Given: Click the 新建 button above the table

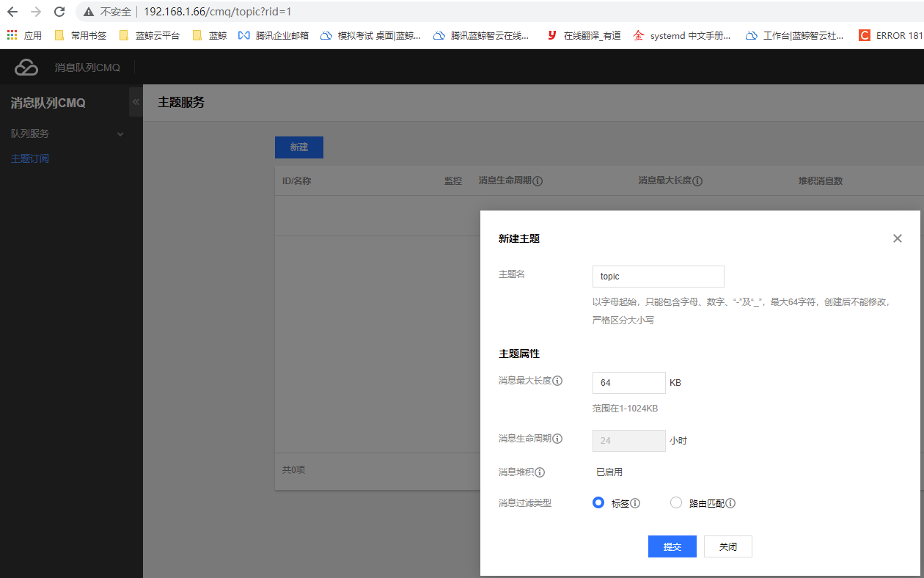Looking at the screenshot, I should [x=298, y=147].
